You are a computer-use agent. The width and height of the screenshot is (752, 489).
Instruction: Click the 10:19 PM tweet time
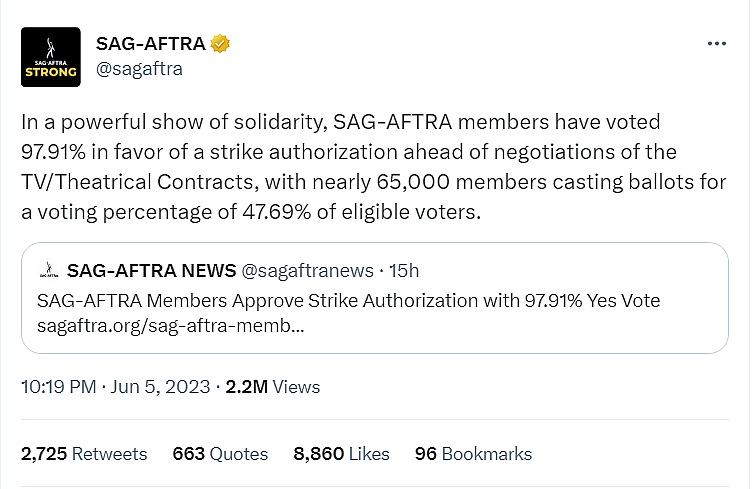(56, 387)
